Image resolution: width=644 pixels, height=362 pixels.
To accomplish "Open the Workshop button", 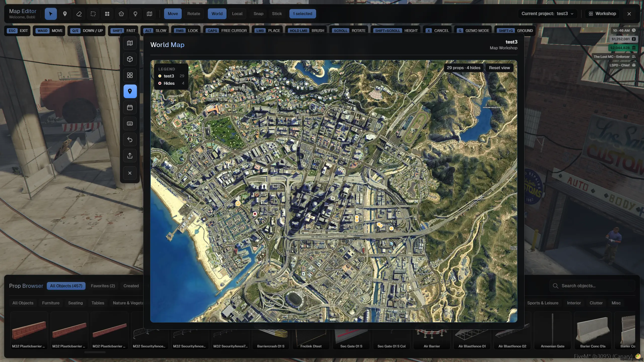I will (602, 14).
